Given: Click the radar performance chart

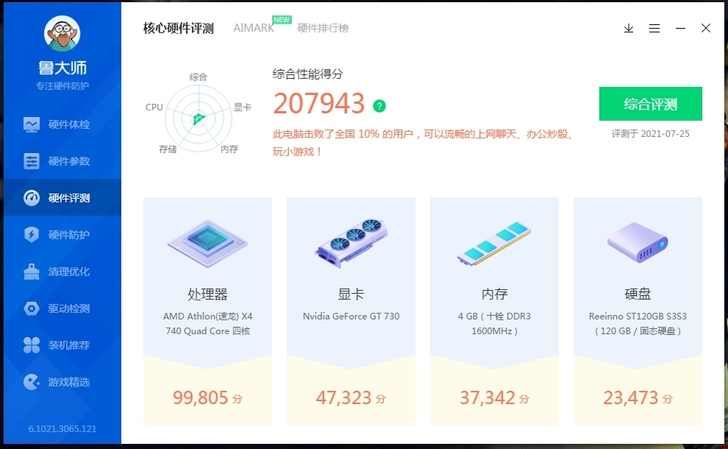Looking at the screenshot, I should pyautogui.click(x=199, y=119).
